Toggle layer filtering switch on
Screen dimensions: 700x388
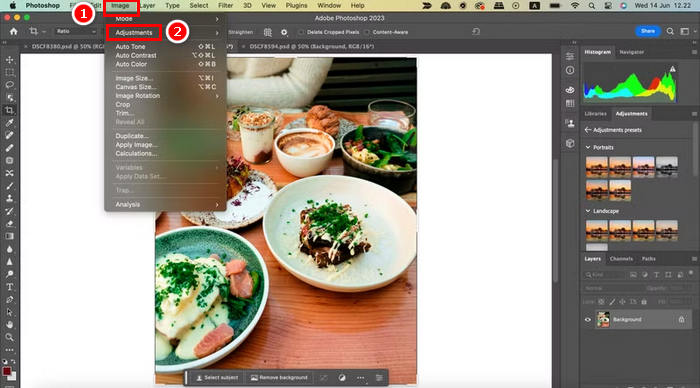691,273
